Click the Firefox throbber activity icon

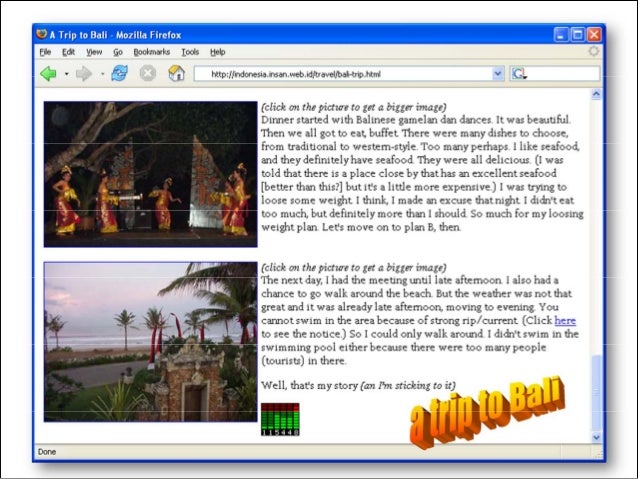click(594, 51)
